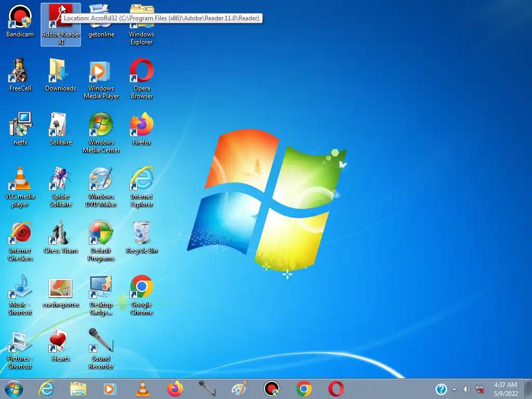Open VLC from the taskbar
Screen dimensions: 532x399
pos(143,389)
